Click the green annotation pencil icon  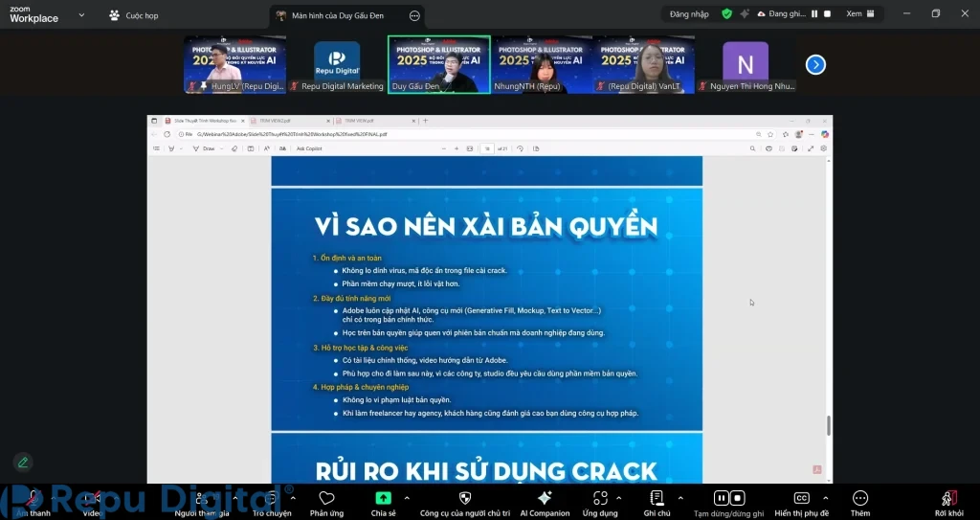pyautogui.click(x=22, y=463)
